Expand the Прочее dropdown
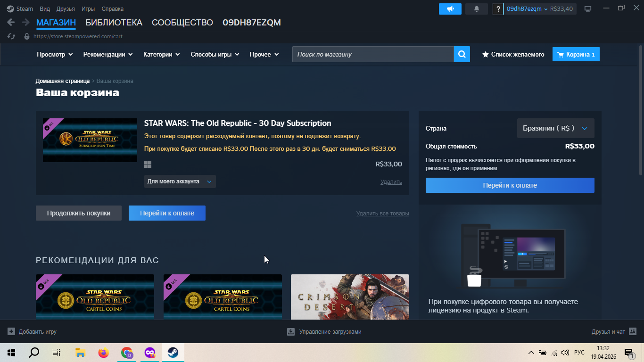The height and width of the screenshot is (362, 644). [264, 54]
